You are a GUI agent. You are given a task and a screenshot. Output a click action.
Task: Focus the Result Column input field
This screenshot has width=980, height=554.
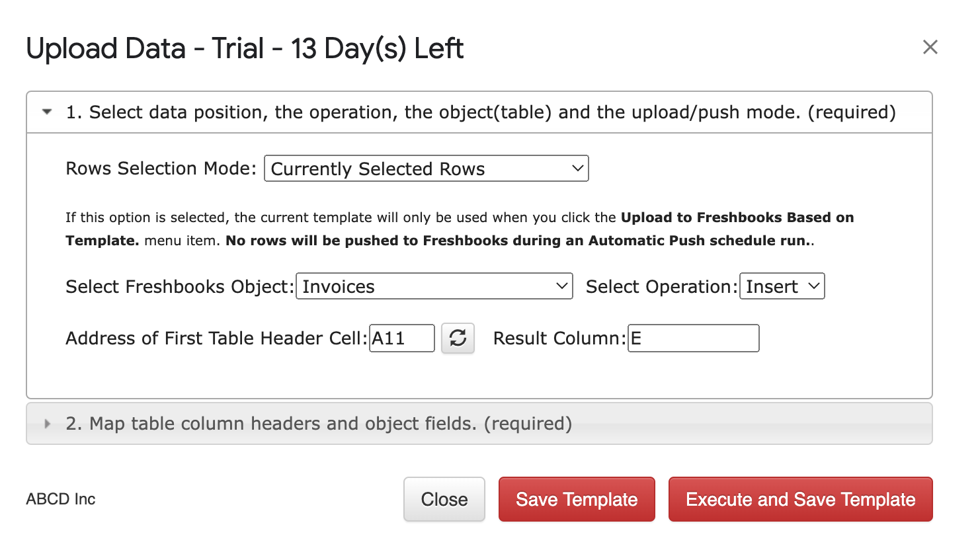coord(694,338)
